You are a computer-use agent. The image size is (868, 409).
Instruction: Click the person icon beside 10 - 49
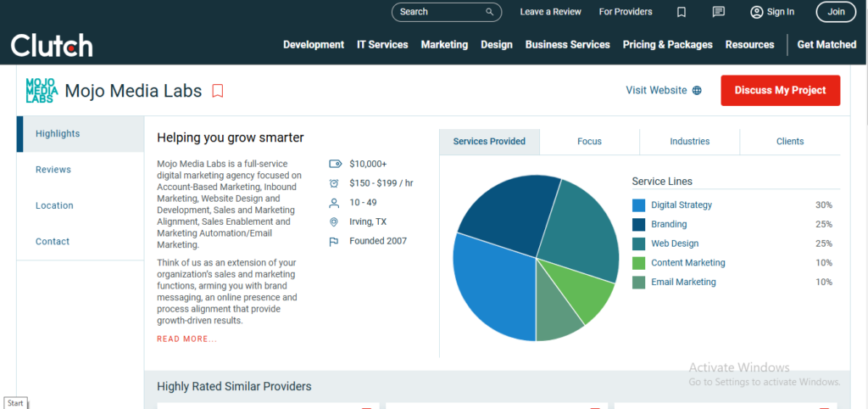pyautogui.click(x=334, y=203)
